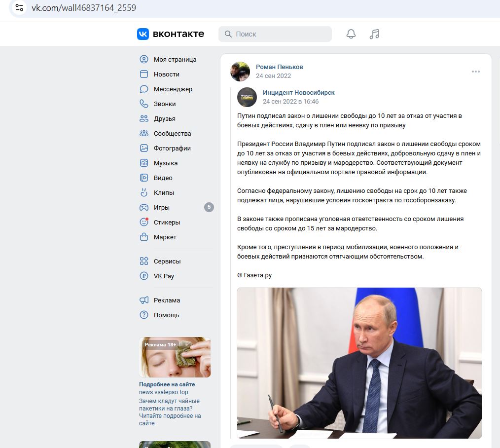The image size is (500, 448).
Task: Open Новости in the sidebar
Action: (175, 74)
